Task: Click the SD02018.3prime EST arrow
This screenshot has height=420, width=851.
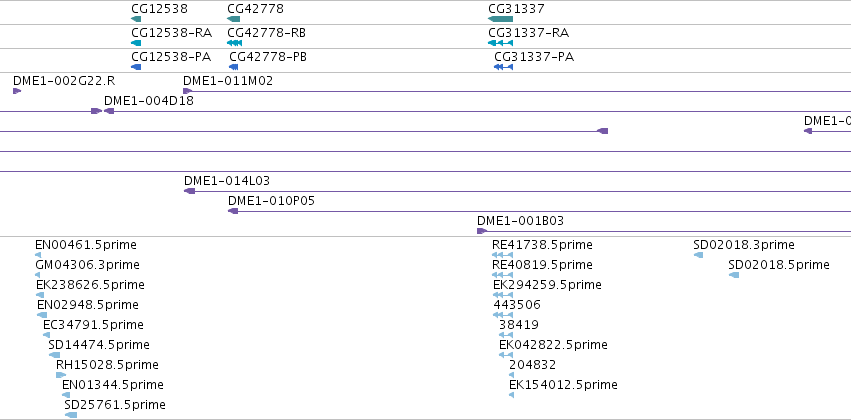Action: 698,255
